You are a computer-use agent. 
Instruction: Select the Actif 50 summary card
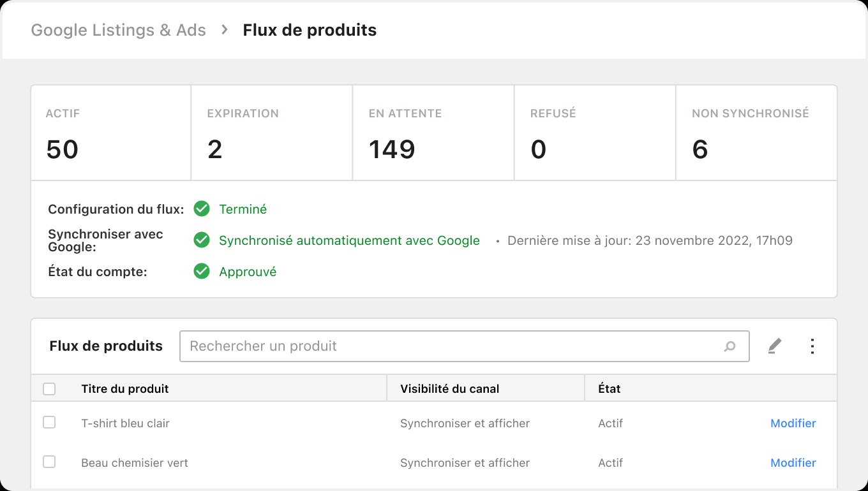coord(111,133)
